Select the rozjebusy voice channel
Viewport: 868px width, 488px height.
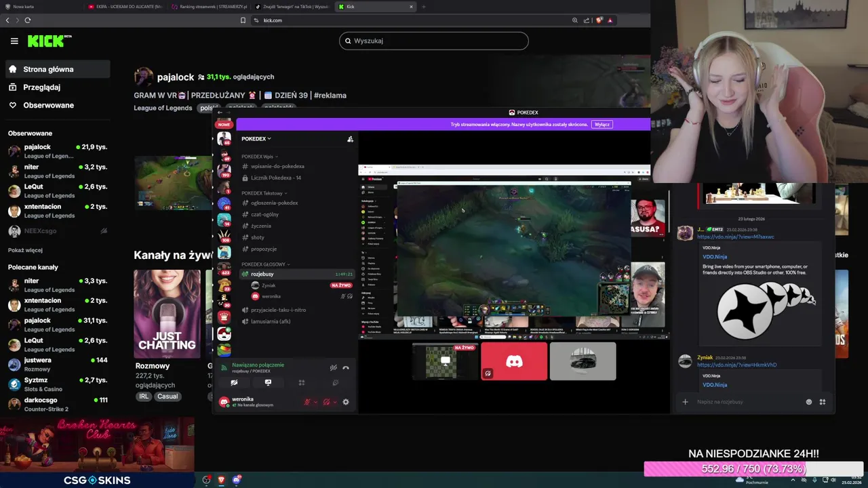pos(296,274)
